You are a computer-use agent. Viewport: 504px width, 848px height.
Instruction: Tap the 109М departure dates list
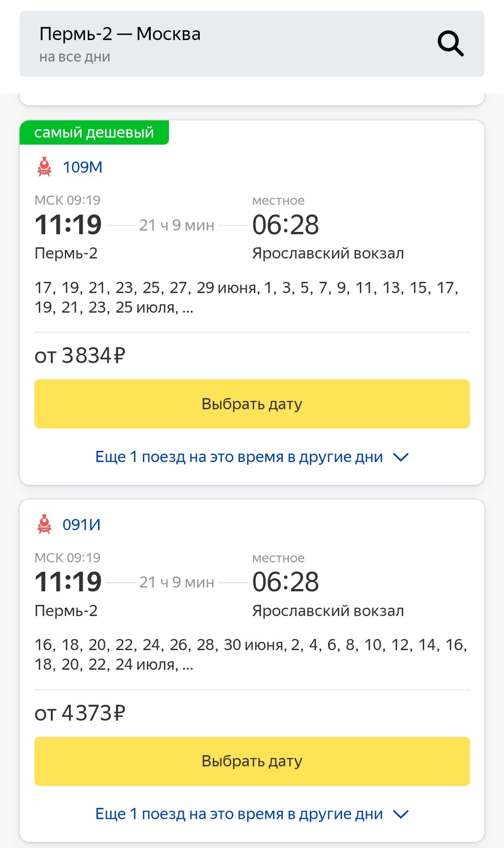pyautogui.click(x=246, y=297)
